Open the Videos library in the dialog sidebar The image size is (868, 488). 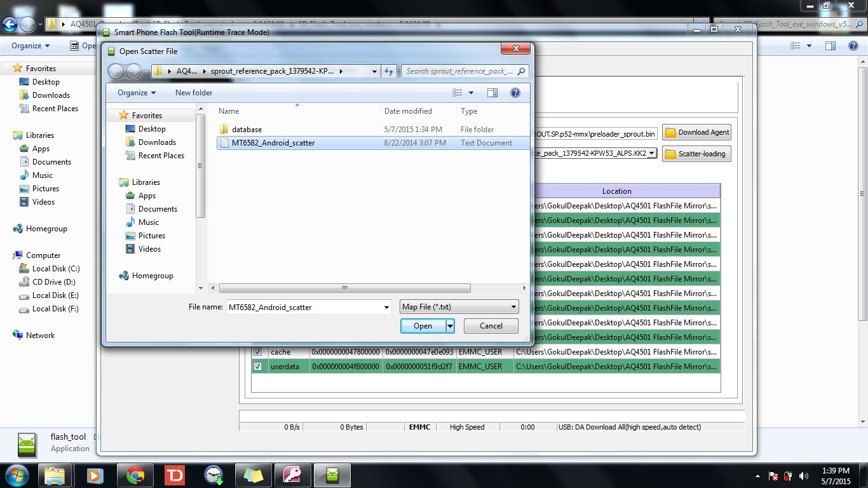coord(149,249)
